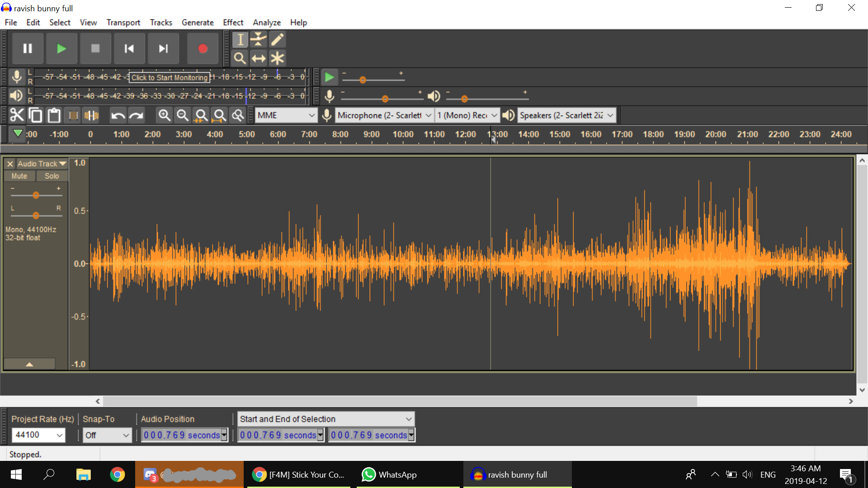Open the Effect menu

[233, 22]
